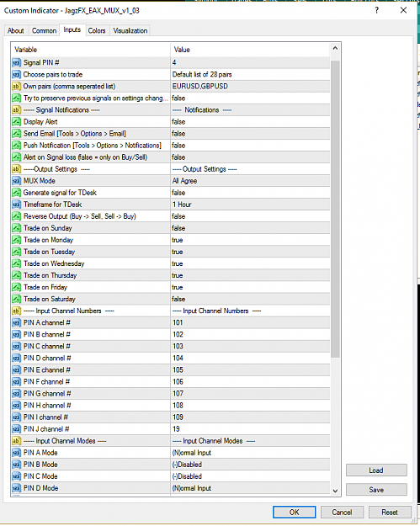Click the Load button
The width and height of the screenshot is (420, 526).
click(376, 470)
